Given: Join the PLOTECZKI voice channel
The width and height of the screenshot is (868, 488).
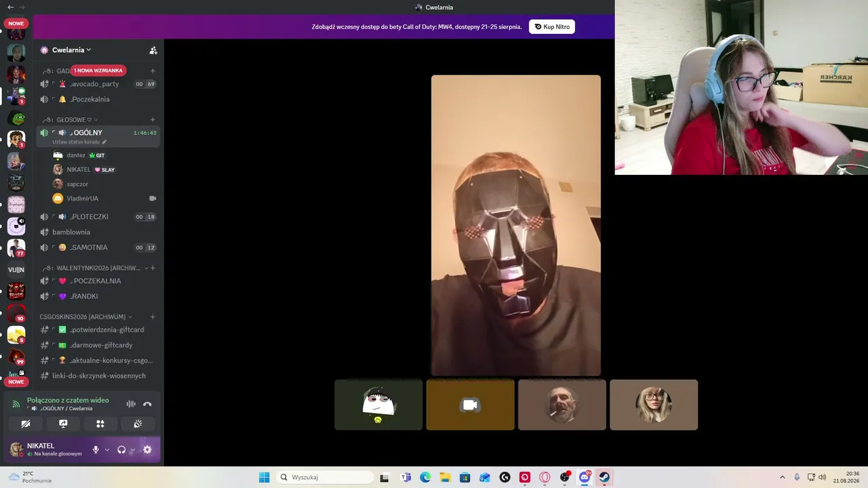Looking at the screenshot, I should click(98, 217).
